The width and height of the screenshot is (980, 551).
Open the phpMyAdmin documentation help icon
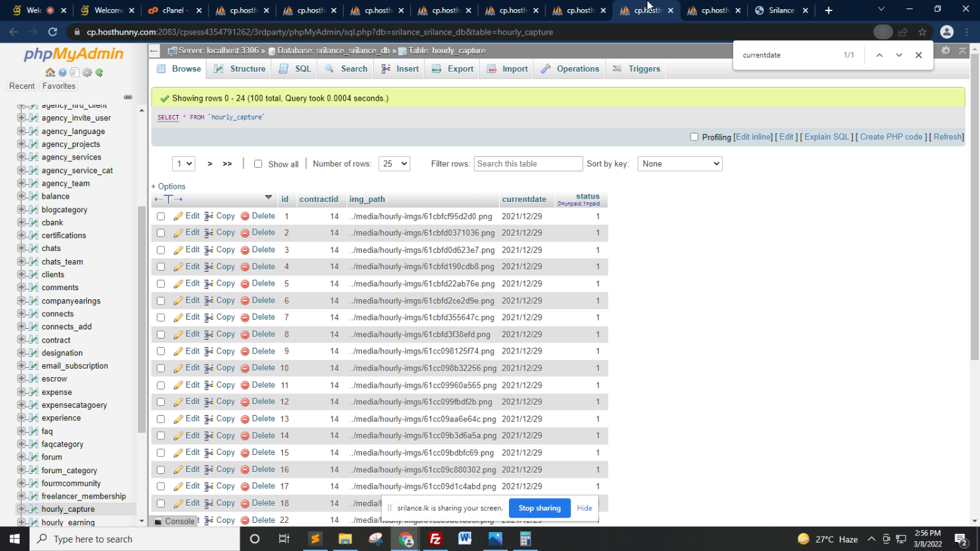pyautogui.click(x=63, y=73)
